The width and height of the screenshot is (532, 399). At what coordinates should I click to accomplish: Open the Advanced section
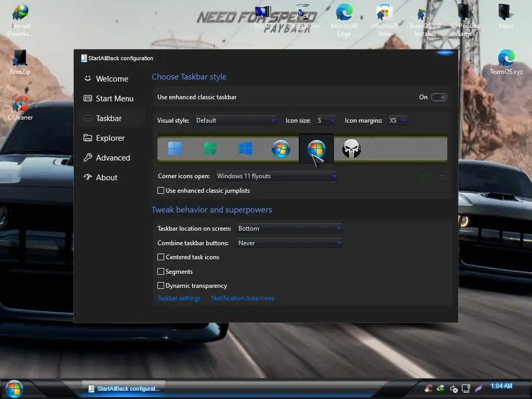(x=112, y=158)
